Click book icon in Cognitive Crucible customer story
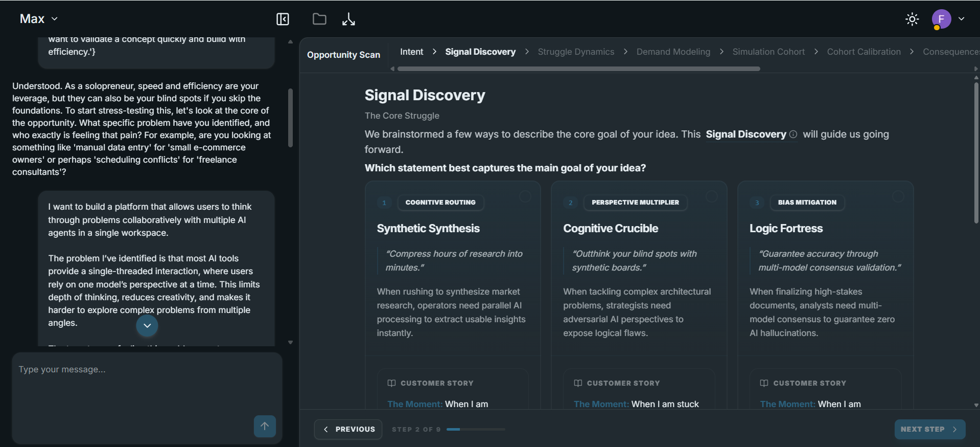This screenshot has width=980, height=447. (578, 383)
